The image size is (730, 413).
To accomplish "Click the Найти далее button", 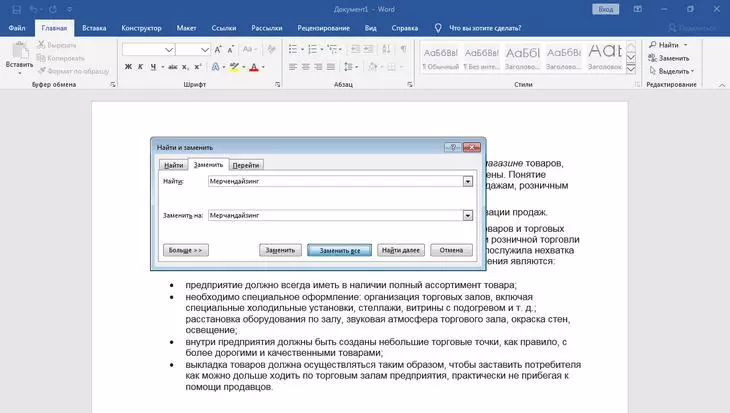I will point(401,250).
